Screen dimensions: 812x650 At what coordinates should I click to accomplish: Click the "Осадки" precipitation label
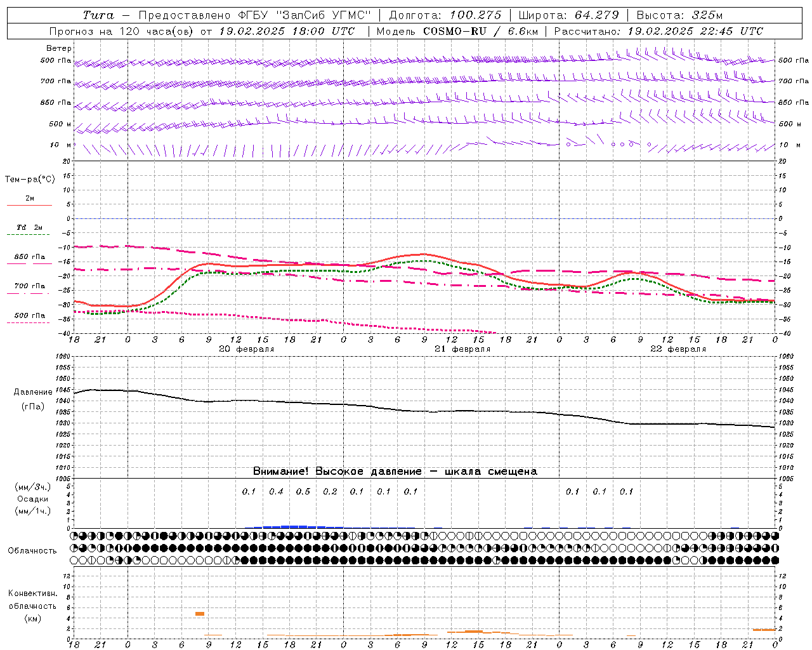pyautogui.click(x=32, y=499)
